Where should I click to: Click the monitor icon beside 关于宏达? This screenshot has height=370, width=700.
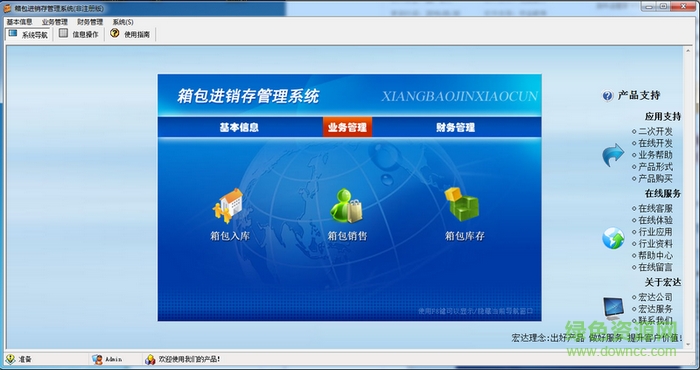(613, 308)
